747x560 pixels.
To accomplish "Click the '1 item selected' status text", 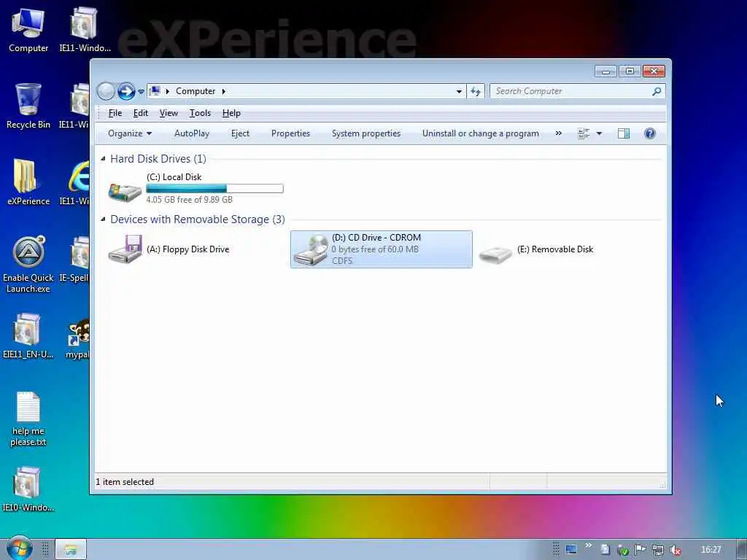I will 125,482.
